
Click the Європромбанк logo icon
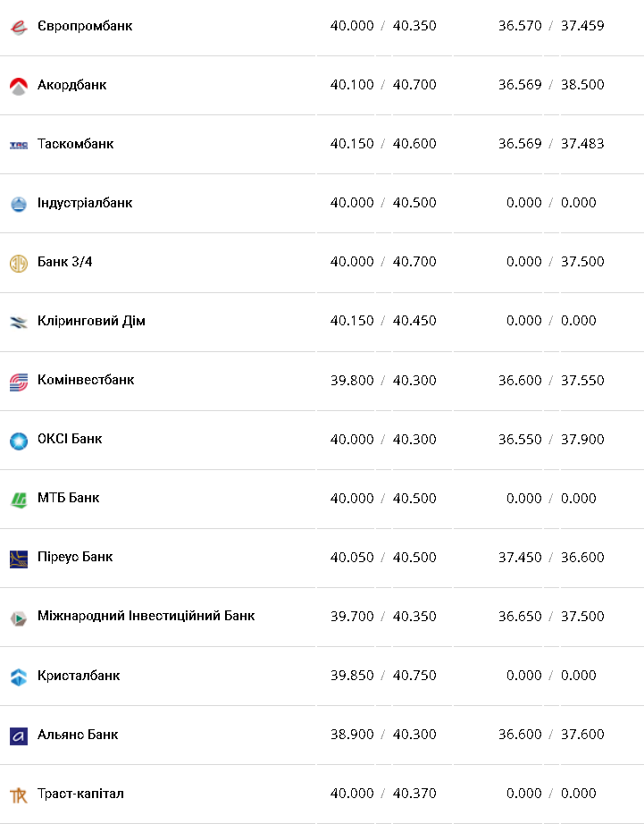(19, 27)
